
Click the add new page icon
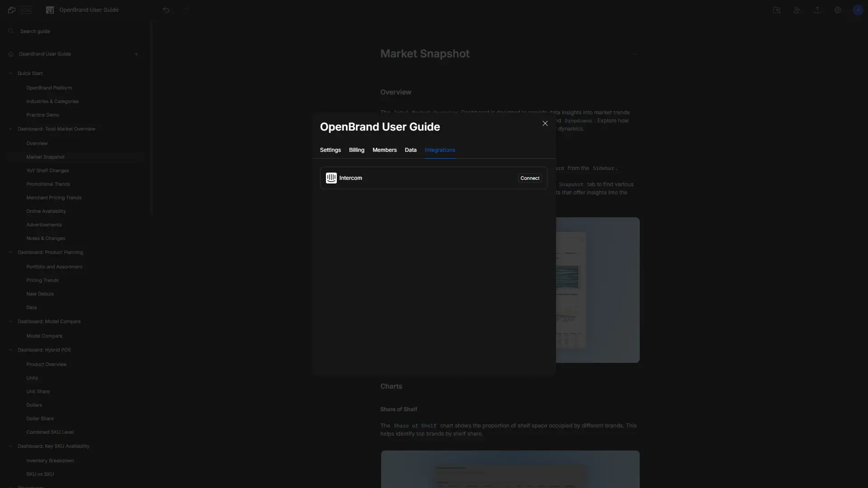tap(136, 54)
